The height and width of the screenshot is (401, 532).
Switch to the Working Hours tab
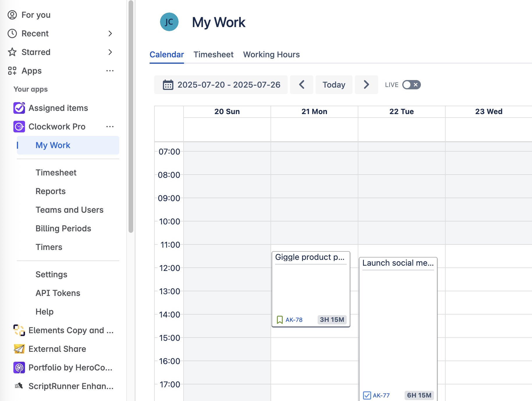tap(271, 54)
